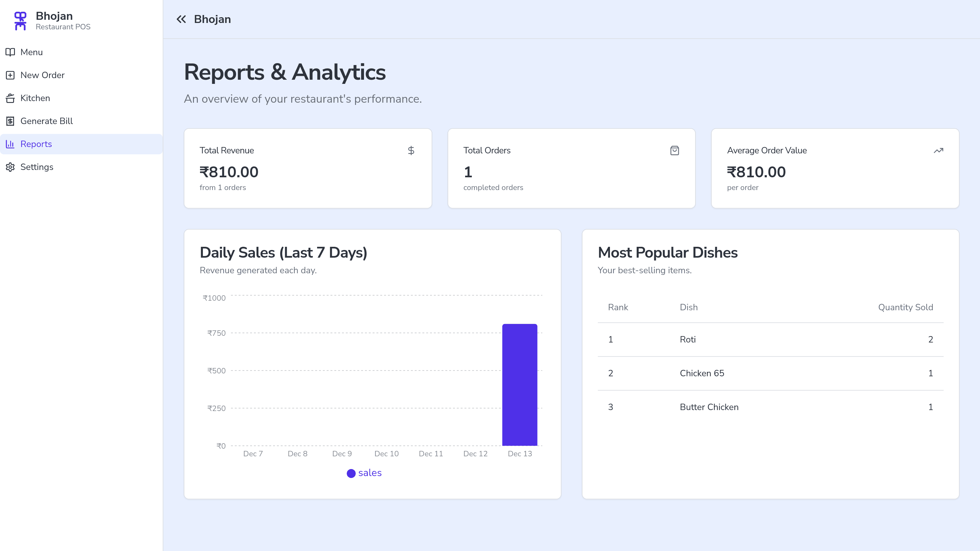Toggle the sales legend dot
Screen dimensions: 980x551
coord(351,473)
